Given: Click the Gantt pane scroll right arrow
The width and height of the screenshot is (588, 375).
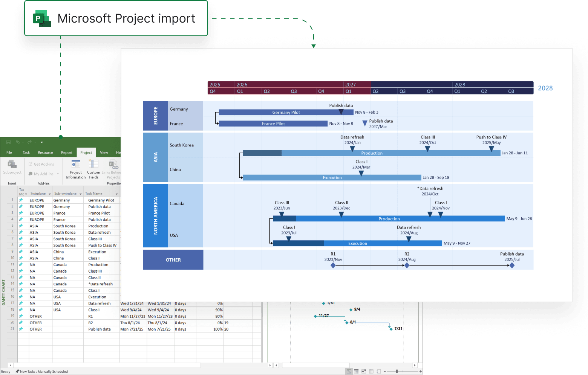Looking at the screenshot, I should pyautogui.click(x=415, y=365).
